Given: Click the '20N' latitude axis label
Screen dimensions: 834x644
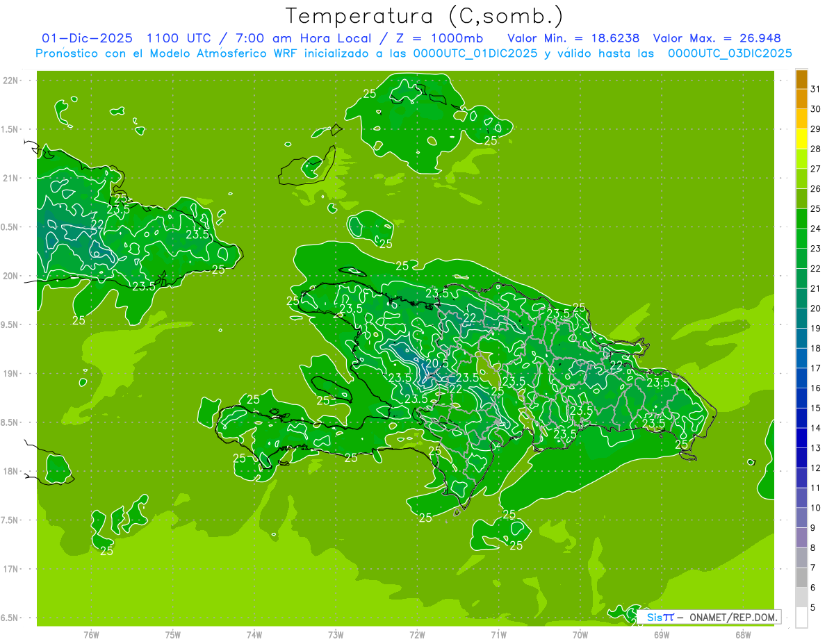Looking at the screenshot, I should click(11, 276).
